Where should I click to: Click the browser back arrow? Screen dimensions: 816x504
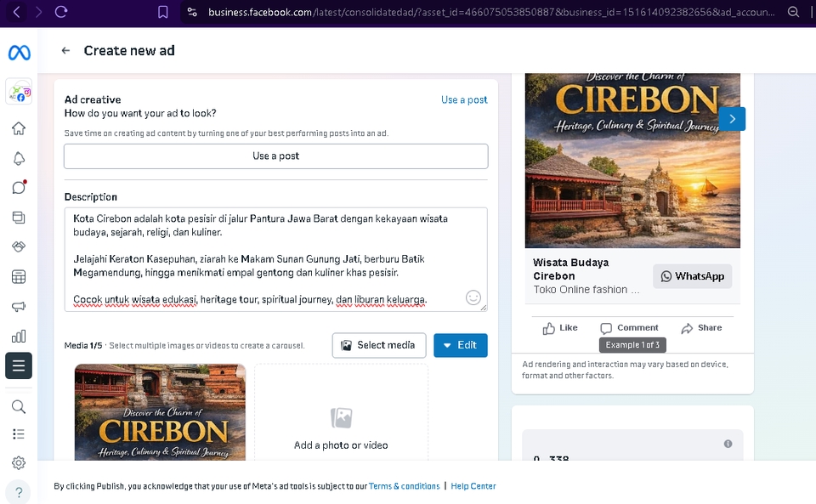pos(16,12)
